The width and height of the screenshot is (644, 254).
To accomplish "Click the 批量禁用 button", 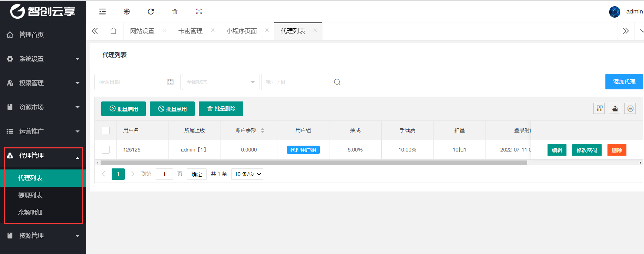I will point(172,109).
